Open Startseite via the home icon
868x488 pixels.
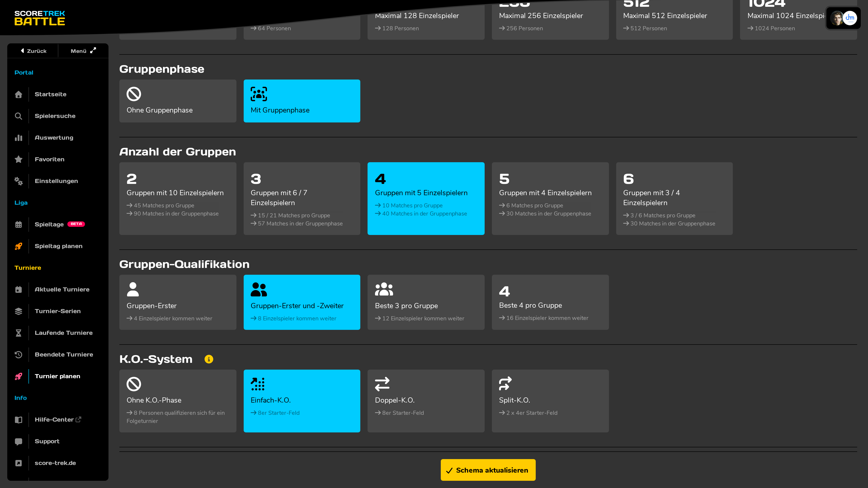point(19,94)
